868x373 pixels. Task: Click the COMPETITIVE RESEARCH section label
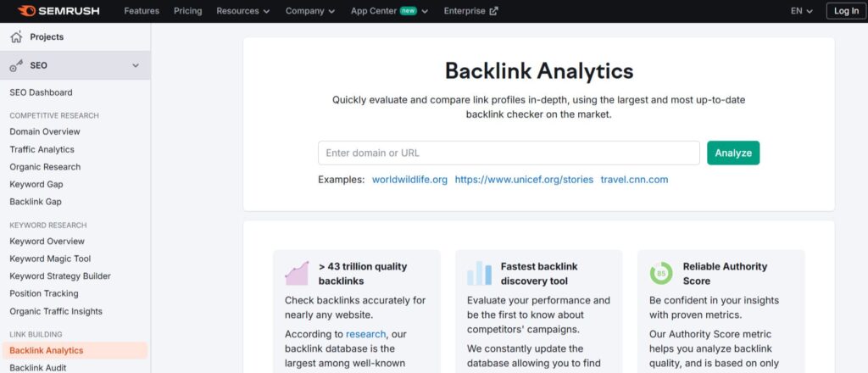(x=54, y=115)
